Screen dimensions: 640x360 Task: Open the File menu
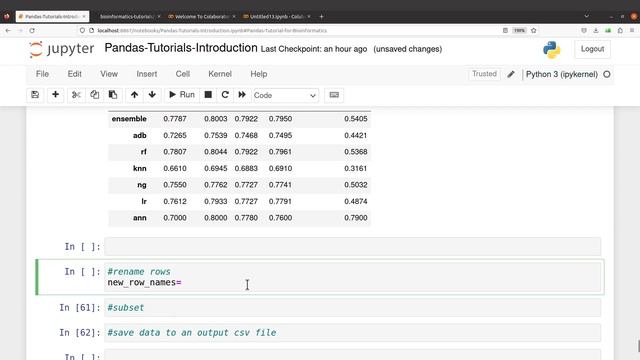(42, 74)
